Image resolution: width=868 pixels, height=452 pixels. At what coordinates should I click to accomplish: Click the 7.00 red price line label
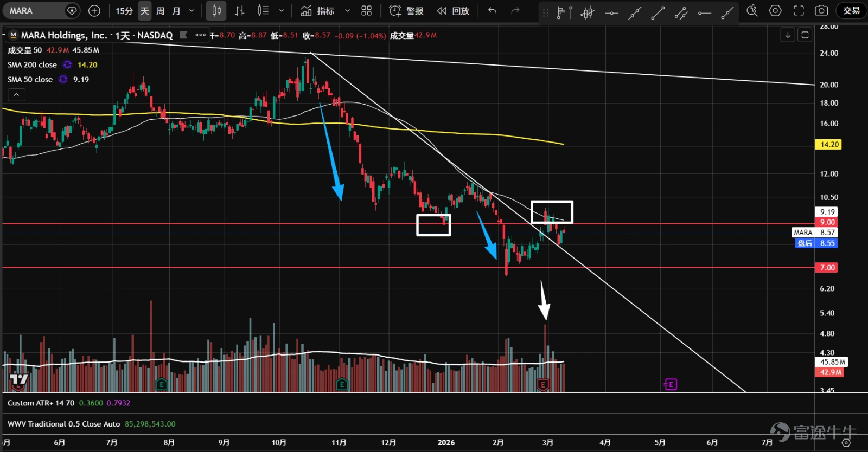[827, 268]
